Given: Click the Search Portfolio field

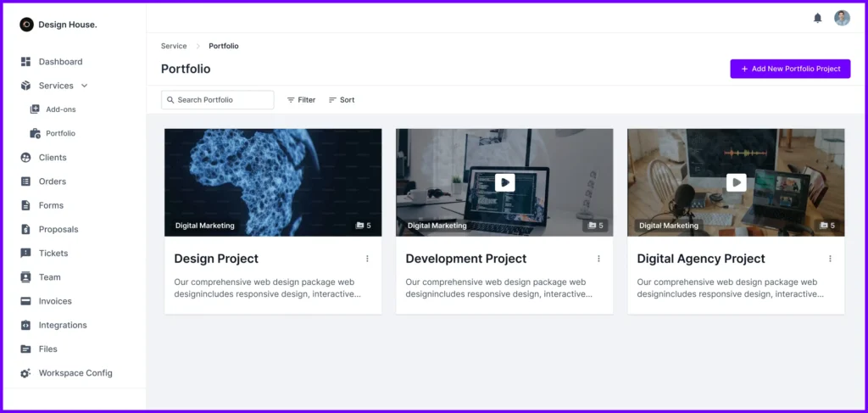Looking at the screenshot, I should click(218, 100).
